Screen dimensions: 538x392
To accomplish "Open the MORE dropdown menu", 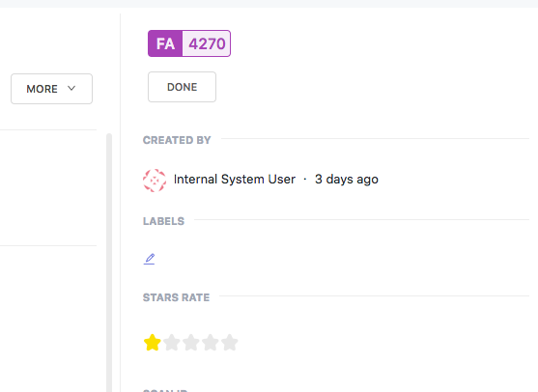I will click(x=51, y=89).
